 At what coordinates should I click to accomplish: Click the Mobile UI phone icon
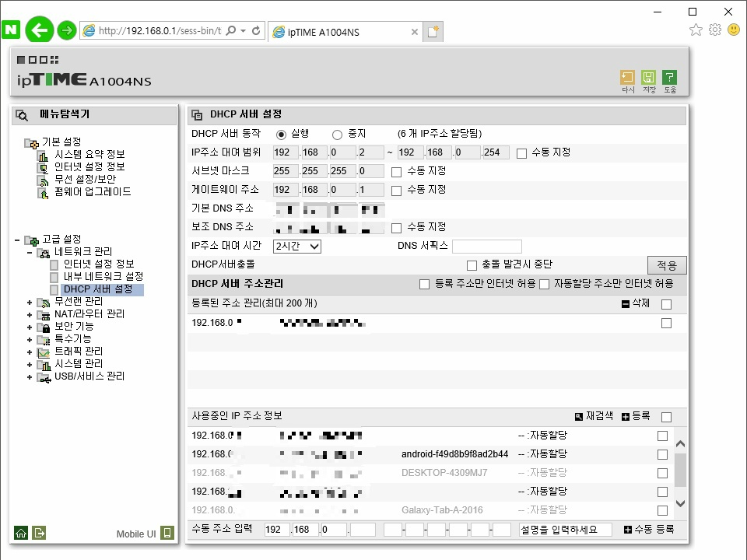pos(167,533)
